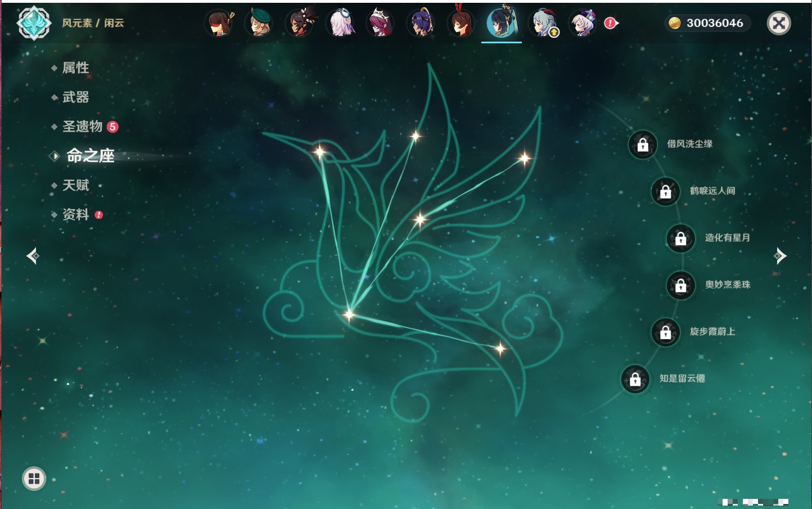Image resolution: width=812 pixels, height=509 pixels.
Task: Open the 圣遗物 artifacts tab
Action: (82, 127)
